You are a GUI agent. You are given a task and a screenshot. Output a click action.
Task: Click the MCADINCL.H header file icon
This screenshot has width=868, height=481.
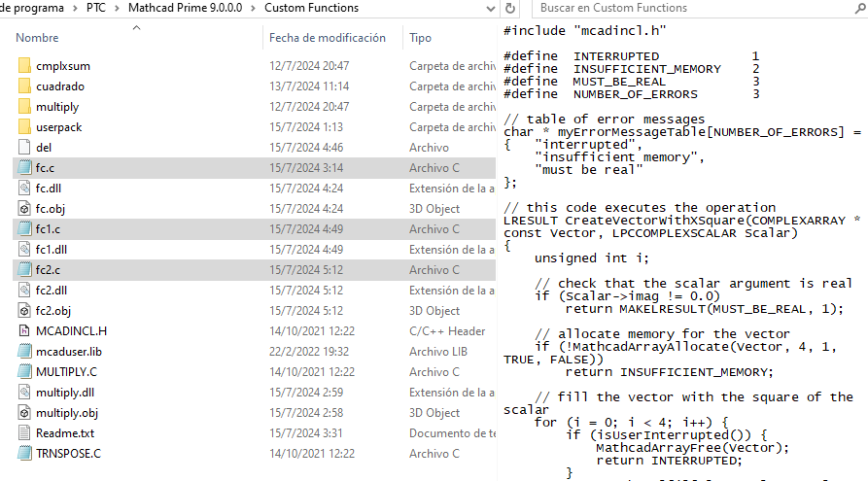(x=25, y=331)
